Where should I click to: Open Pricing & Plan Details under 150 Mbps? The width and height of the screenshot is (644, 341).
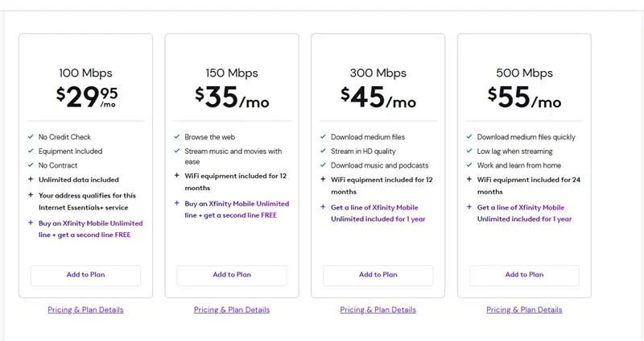(x=232, y=310)
